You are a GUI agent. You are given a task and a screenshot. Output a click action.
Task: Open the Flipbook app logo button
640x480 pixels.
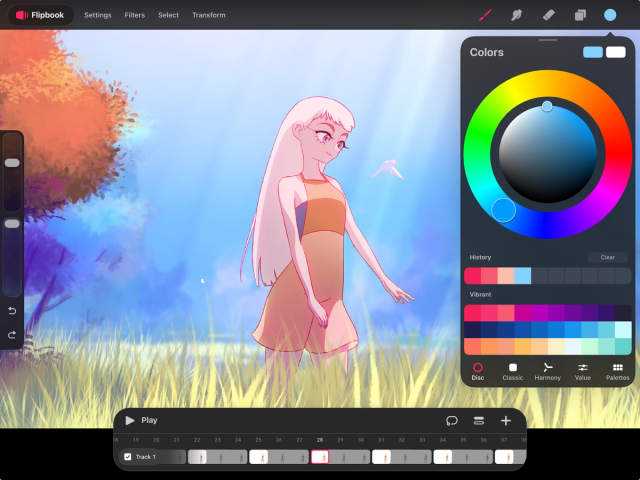(40, 15)
